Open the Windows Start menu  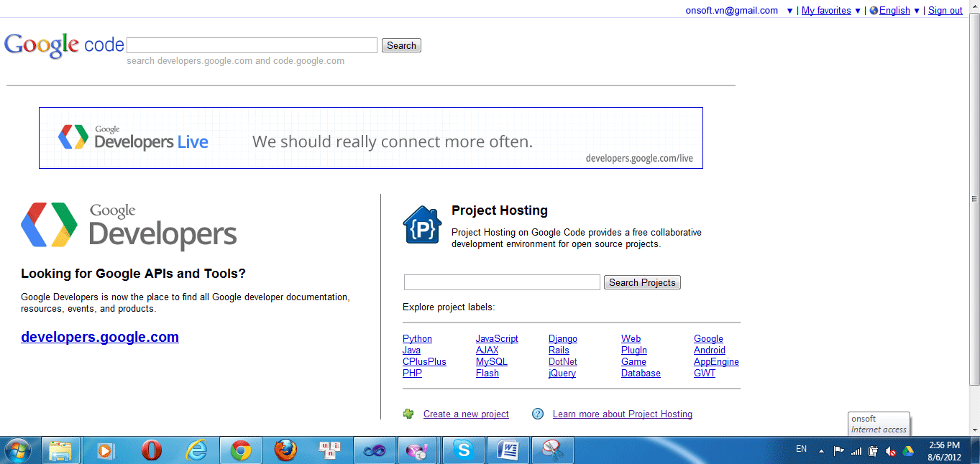click(x=18, y=450)
